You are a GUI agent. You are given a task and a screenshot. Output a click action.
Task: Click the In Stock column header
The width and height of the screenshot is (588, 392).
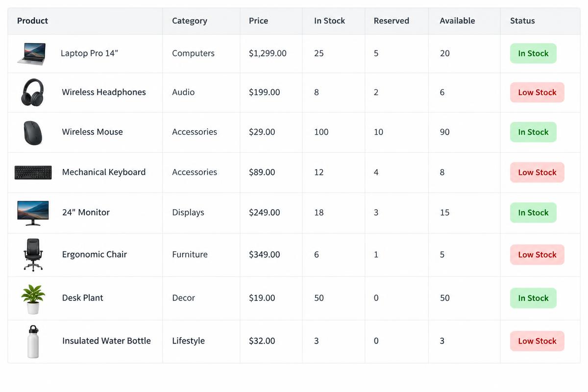pos(329,21)
